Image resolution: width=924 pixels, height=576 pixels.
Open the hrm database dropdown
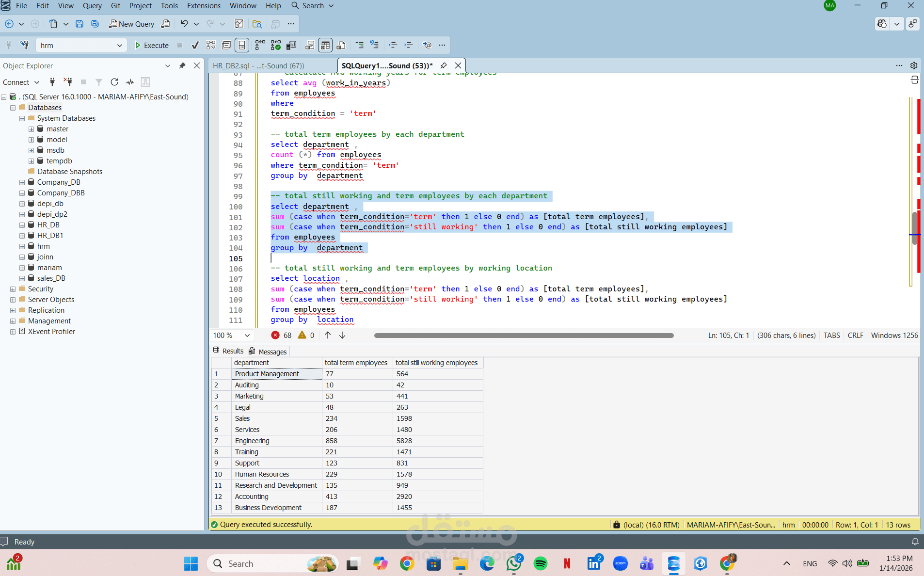coord(119,45)
